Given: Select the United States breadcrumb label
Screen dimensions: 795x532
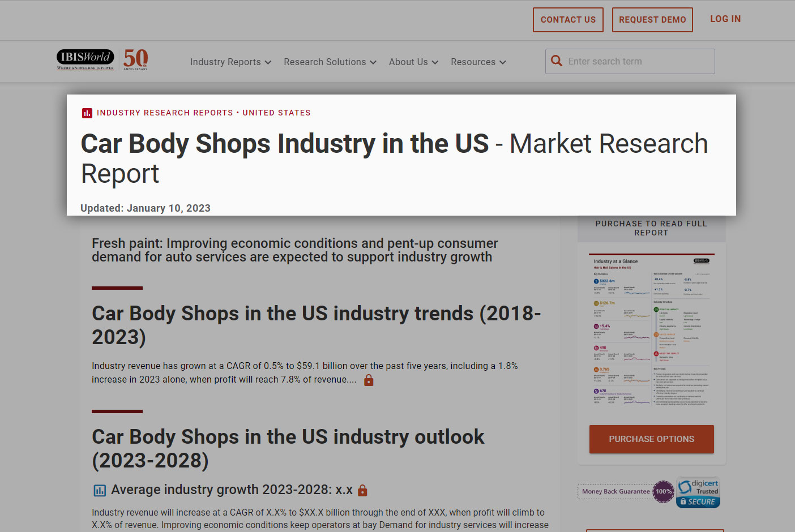Looking at the screenshot, I should [276, 113].
